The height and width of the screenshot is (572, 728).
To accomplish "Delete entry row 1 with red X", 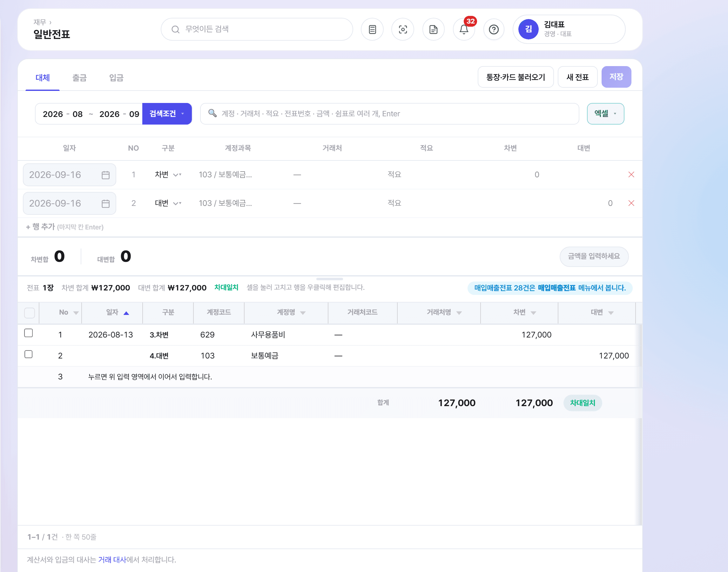I will click(631, 174).
